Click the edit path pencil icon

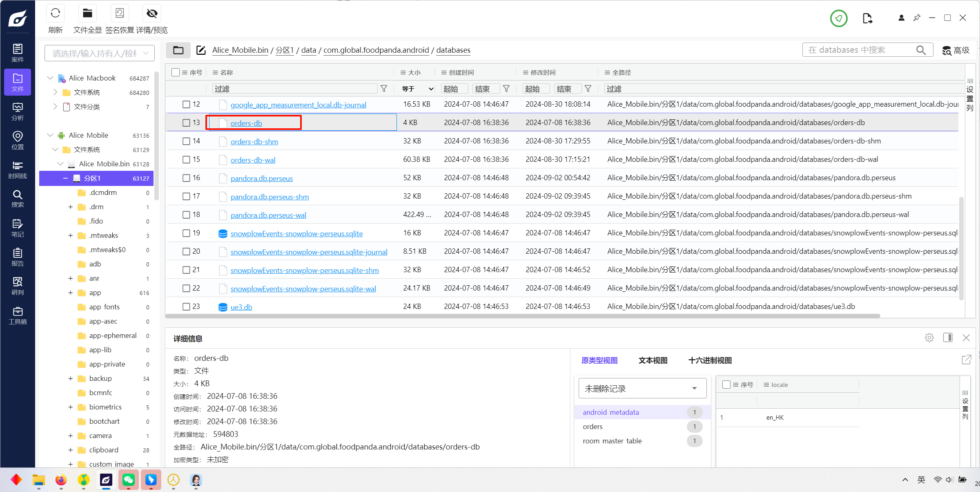point(201,50)
